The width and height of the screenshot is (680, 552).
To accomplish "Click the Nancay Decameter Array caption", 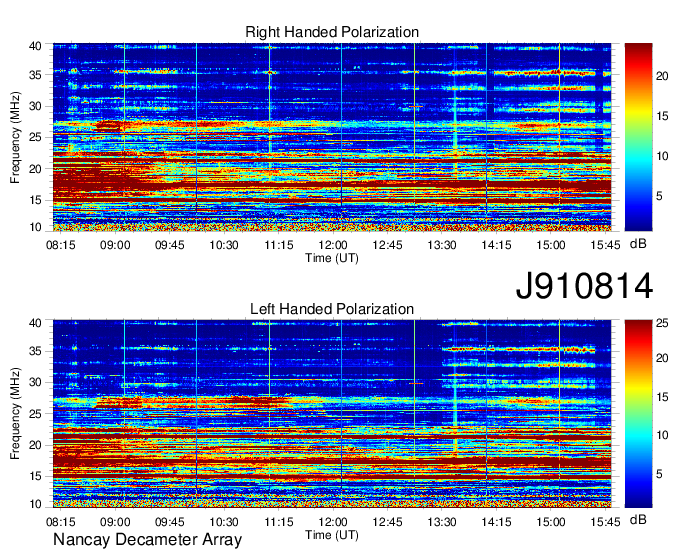I will (147, 540).
